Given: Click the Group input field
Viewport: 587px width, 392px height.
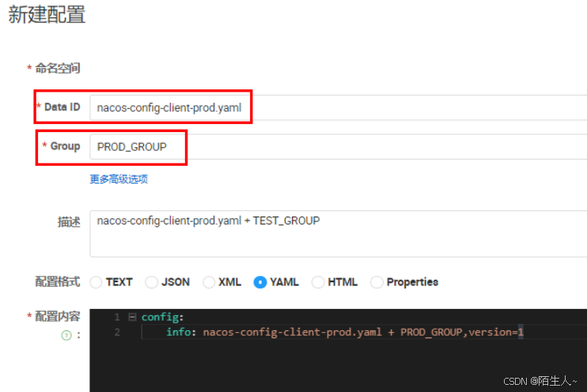Looking at the screenshot, I should (x=339, y=147).
